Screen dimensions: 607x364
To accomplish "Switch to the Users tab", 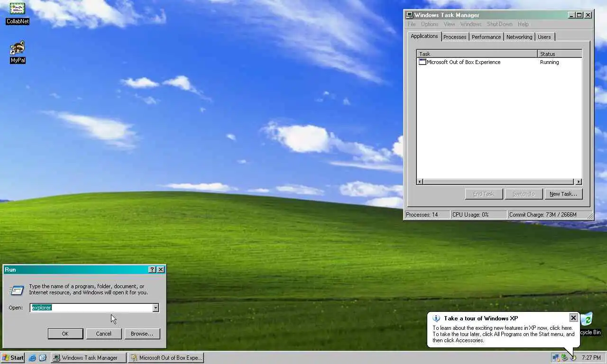I will coord(544,37).
